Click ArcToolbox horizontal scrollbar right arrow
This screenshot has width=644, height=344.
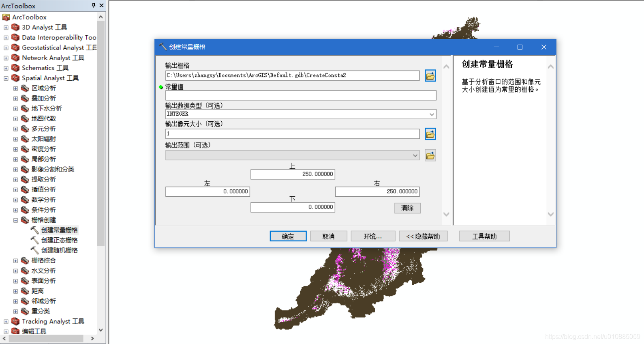click(x=92, y=338)
